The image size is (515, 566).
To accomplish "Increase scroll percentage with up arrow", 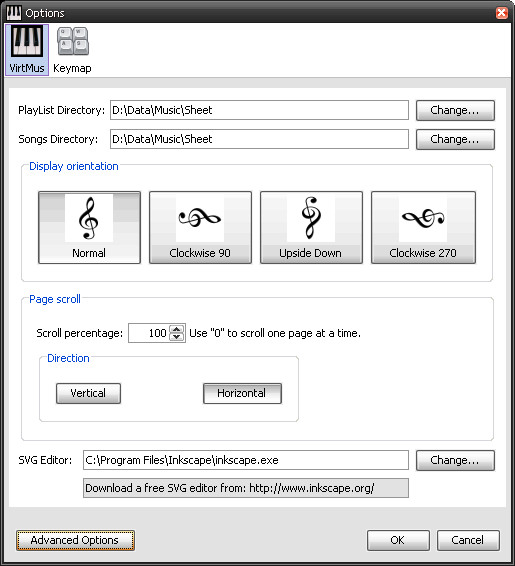I will [x=177, y=329].
